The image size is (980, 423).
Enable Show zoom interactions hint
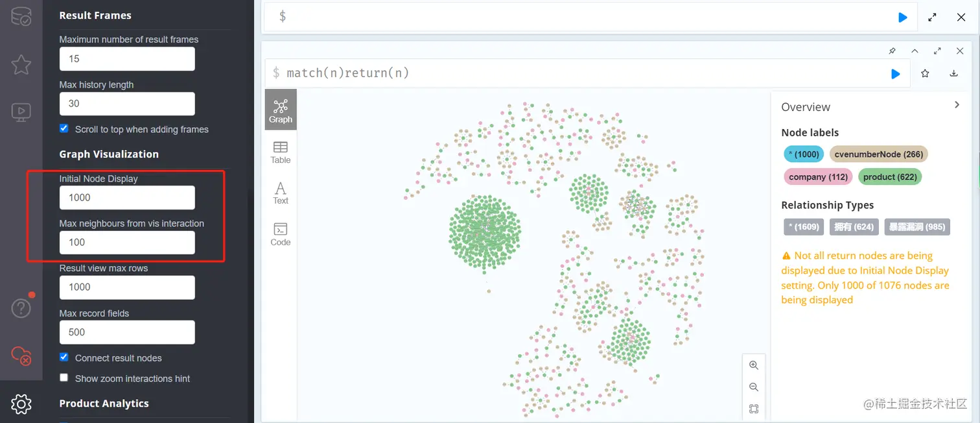pyautogui.click(x=64, y=378)
